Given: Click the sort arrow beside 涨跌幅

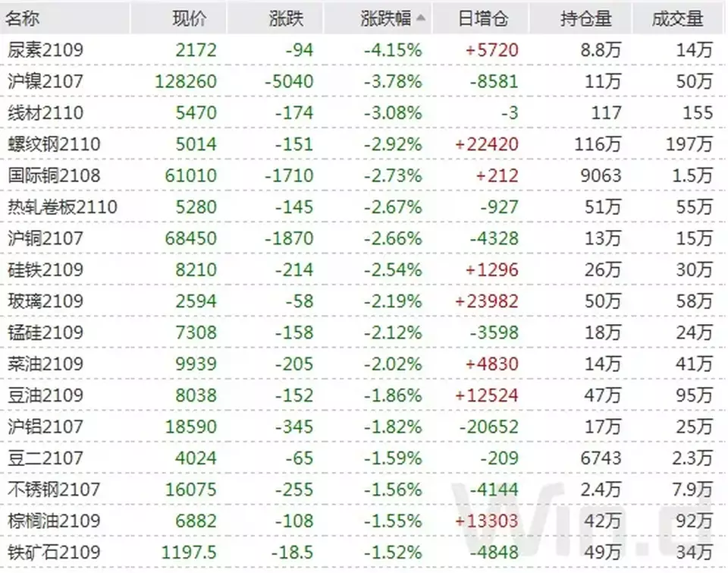Looking at the screenshot, I should point(421,18).
